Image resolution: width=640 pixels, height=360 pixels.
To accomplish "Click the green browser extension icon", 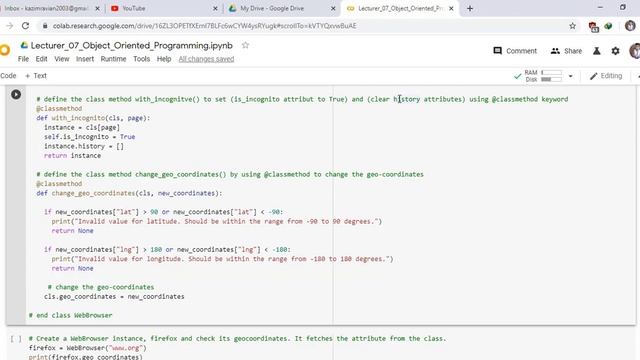I will coord(609,26).
